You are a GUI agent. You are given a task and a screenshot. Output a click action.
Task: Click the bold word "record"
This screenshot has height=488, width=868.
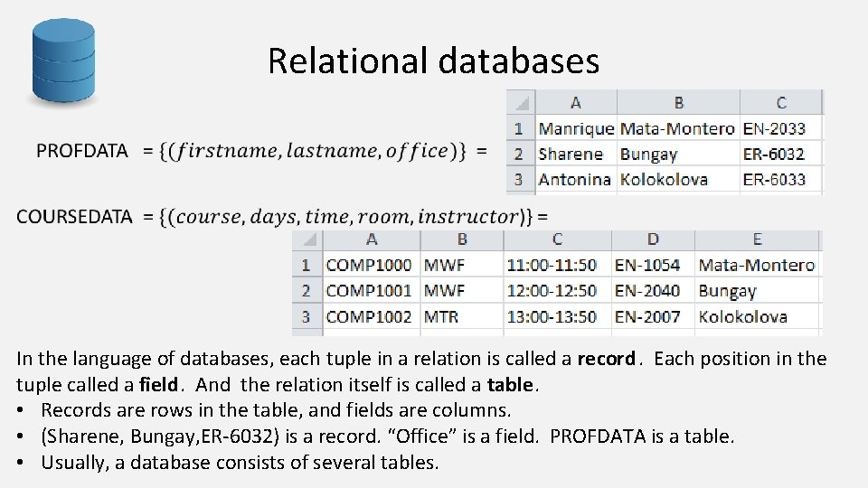(606, 359)
